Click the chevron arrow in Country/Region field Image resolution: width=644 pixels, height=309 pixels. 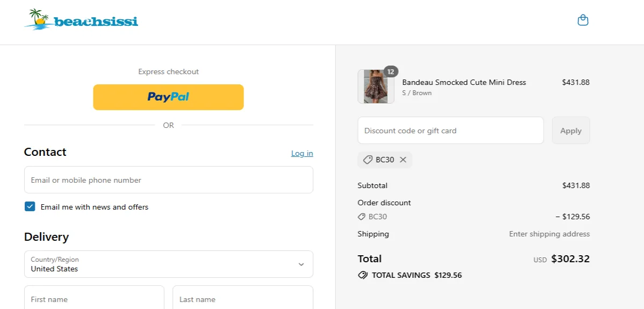pos(301,264)
